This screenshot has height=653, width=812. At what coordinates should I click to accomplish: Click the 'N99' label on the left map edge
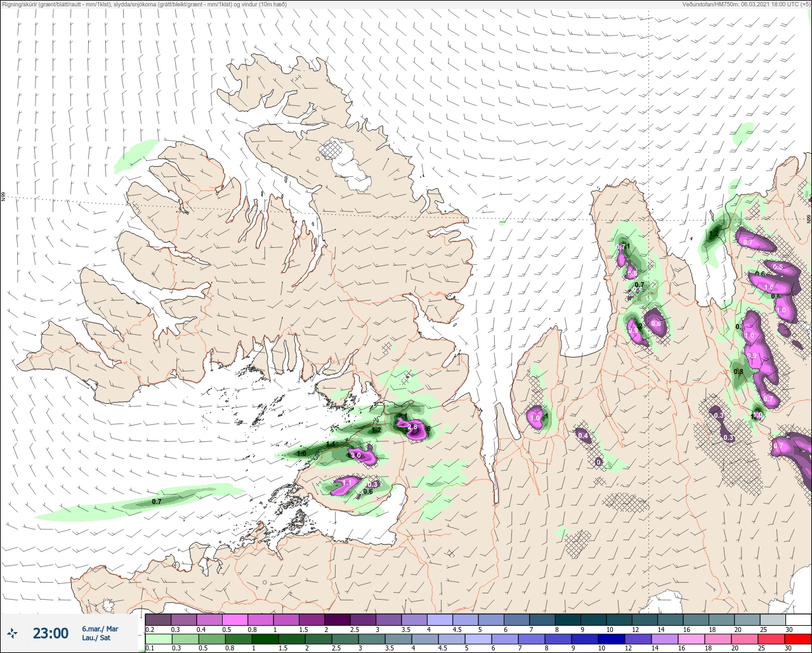[x=3, y=198]
